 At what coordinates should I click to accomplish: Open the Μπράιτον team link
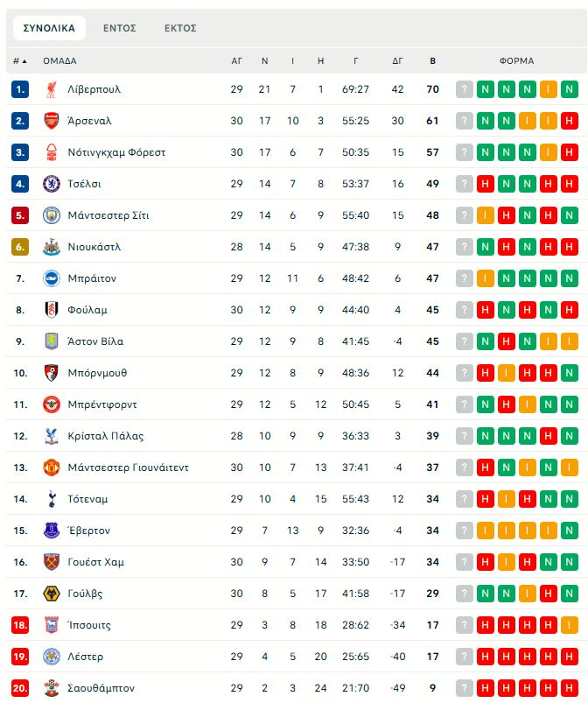click(92, 278)
